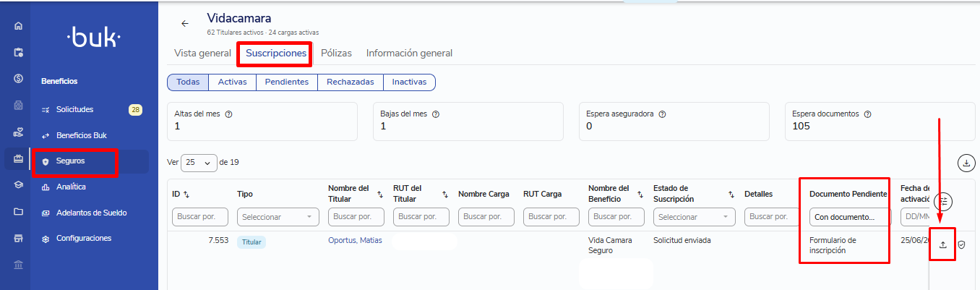Click the shield check icon for row 7.553
The height and width of the screenshot is (290, 980).
(961, 244)
